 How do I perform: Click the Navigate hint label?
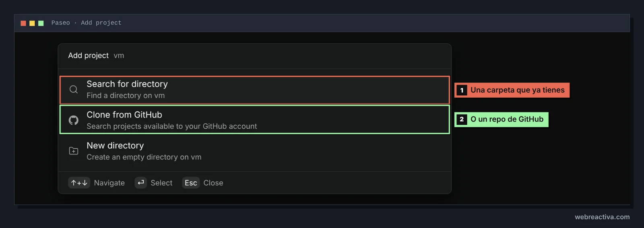click(x=109, y=183)
